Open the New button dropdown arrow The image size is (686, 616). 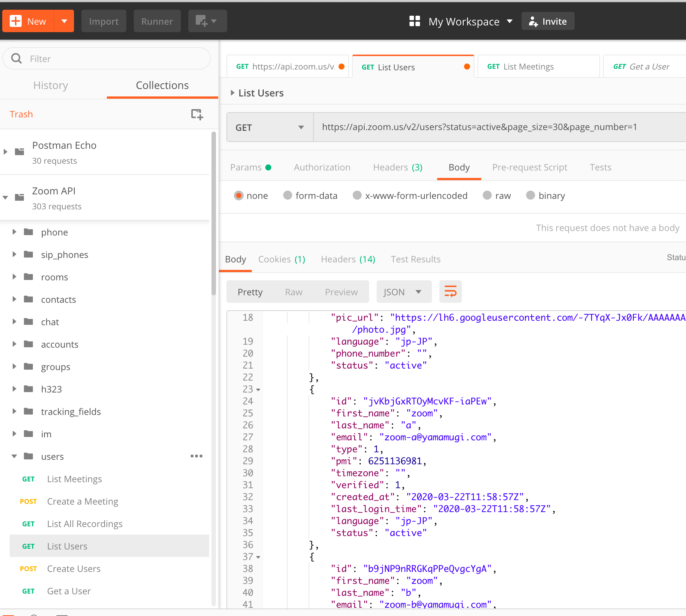click(x=64, y=21)
